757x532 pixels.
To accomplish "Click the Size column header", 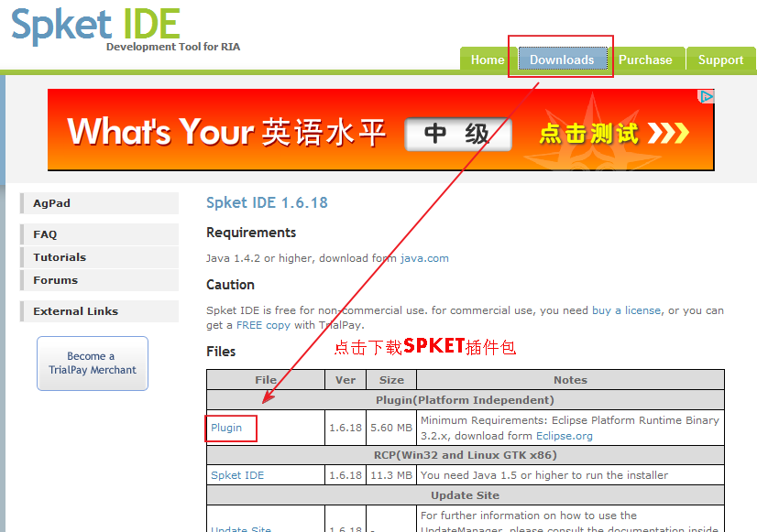I will (391, 380).
